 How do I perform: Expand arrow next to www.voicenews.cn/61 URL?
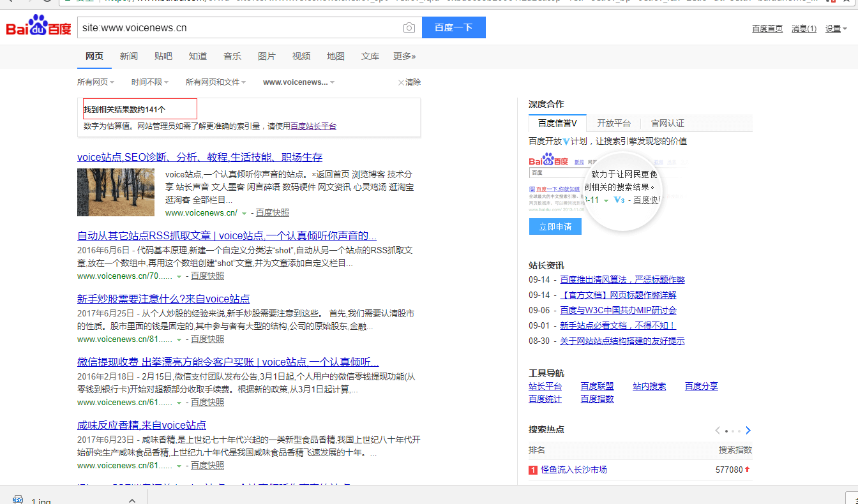(179, 403)
